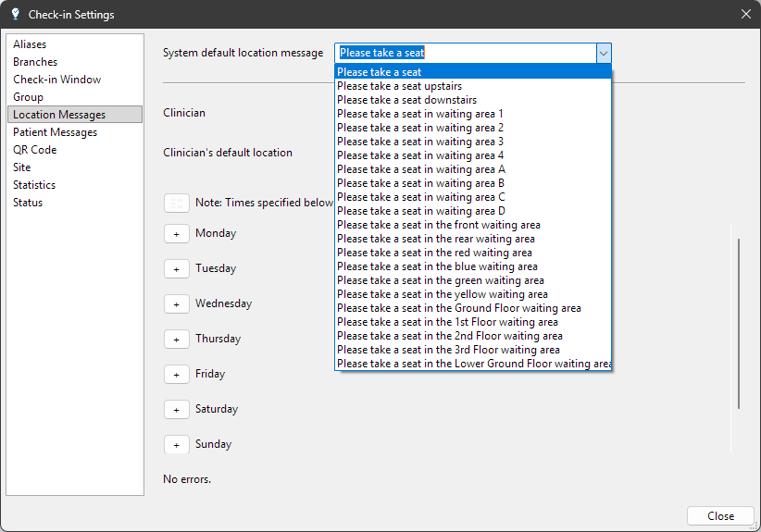The image size is (761, 532).
Task: Collapse the location message dropdown arrow
Action: [603, 54]
